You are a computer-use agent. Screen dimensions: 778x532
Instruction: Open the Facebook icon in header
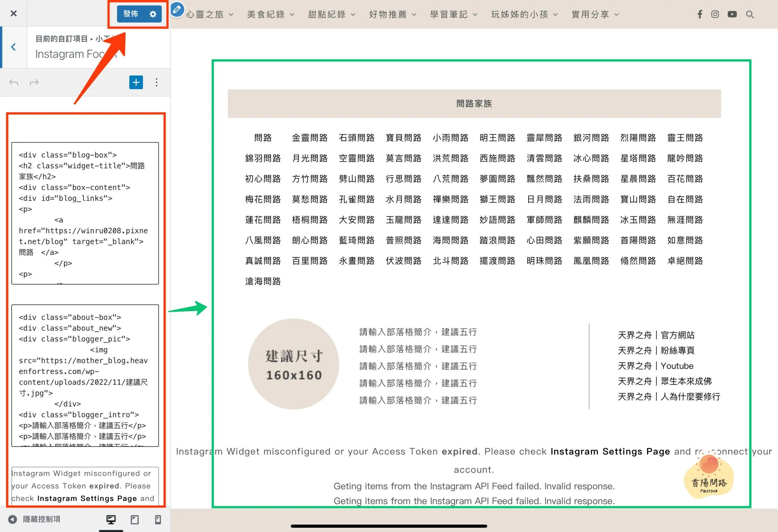(x=700, y=14)
